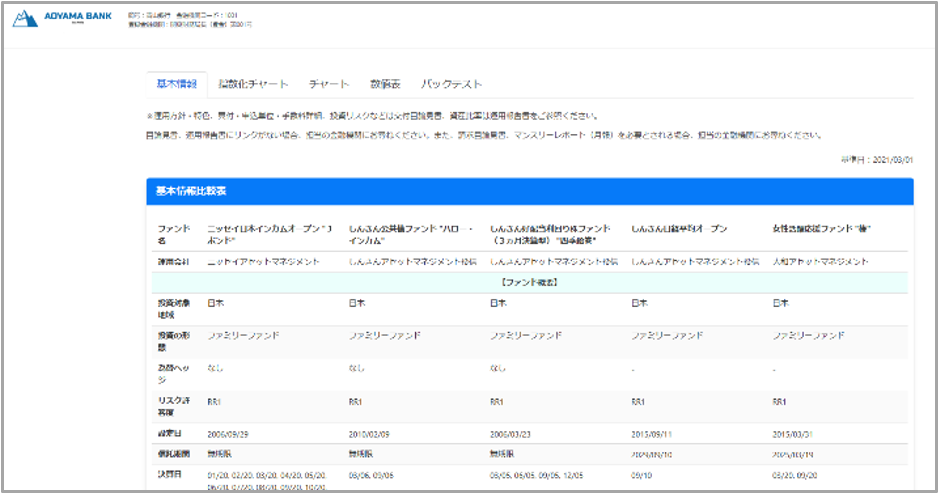Viewport: 940px width, 494px height.
Task: Switch to the チャート tab
Action: pos(329,84)
